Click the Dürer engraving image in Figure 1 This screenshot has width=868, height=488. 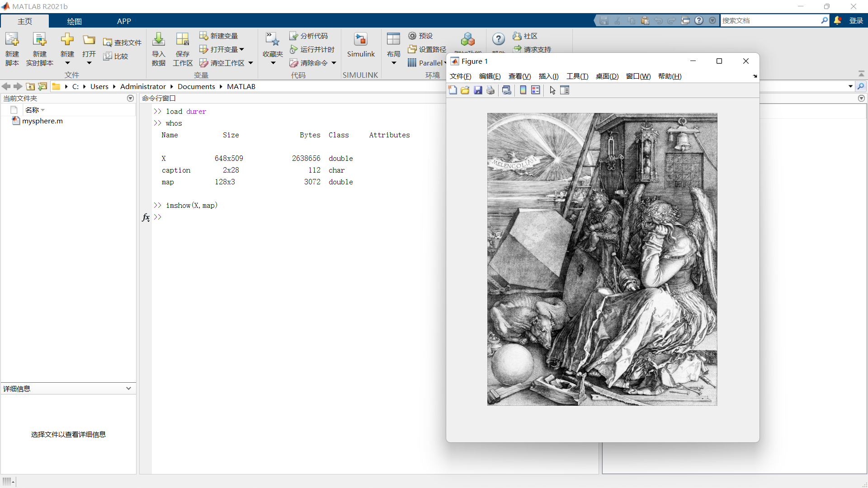tap(602, 259)
